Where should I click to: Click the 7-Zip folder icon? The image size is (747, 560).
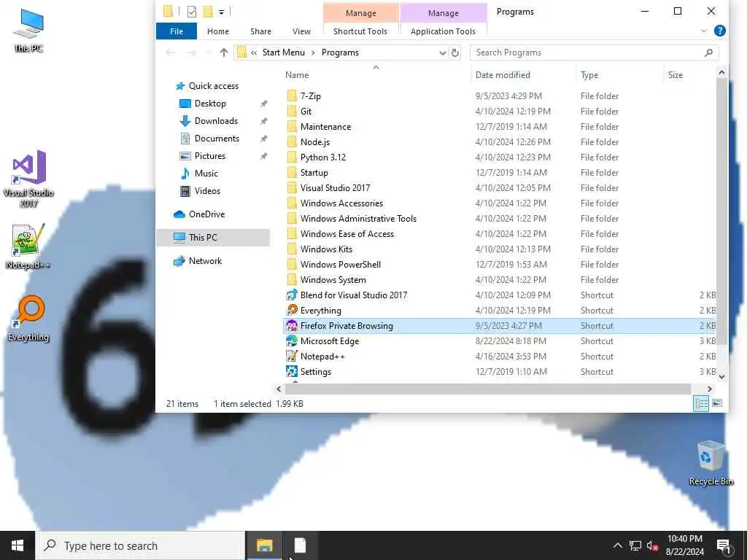click(x=292, y=96)
